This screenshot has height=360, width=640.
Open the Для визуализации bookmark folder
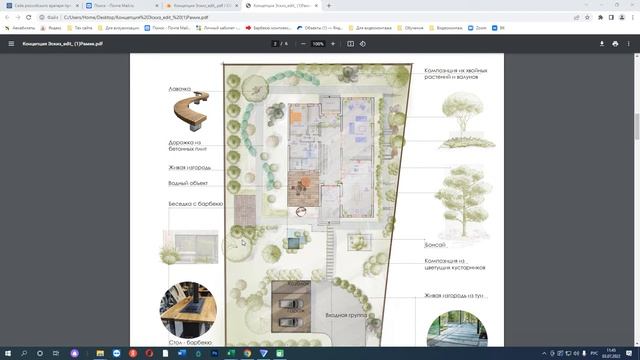coord(118,28)
